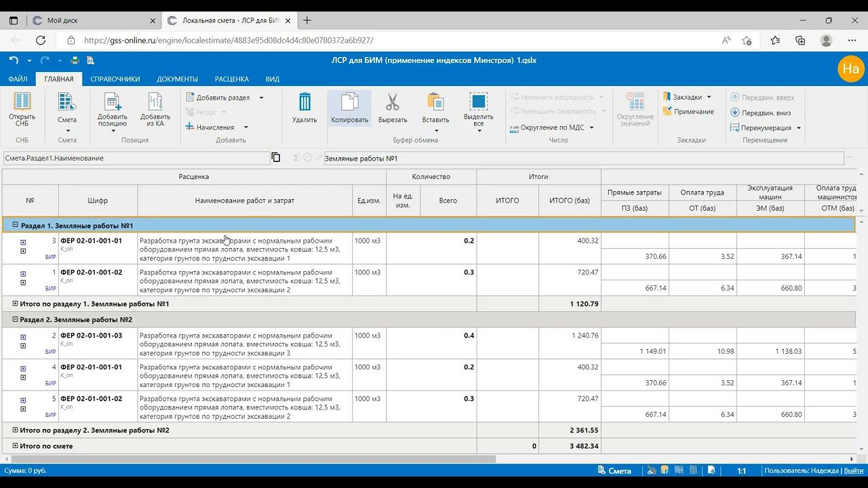Click the document search icon in status bar

[711, 470]
